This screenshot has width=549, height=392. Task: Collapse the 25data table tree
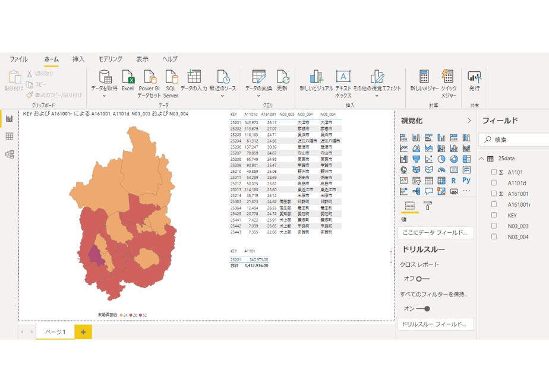(481, 159)
